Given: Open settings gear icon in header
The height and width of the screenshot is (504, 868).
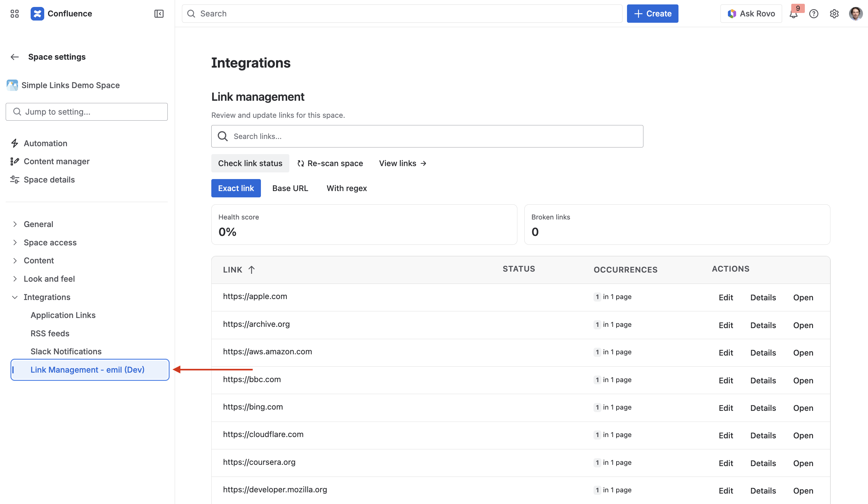Looking at the screenshot, I should (834, 14).
